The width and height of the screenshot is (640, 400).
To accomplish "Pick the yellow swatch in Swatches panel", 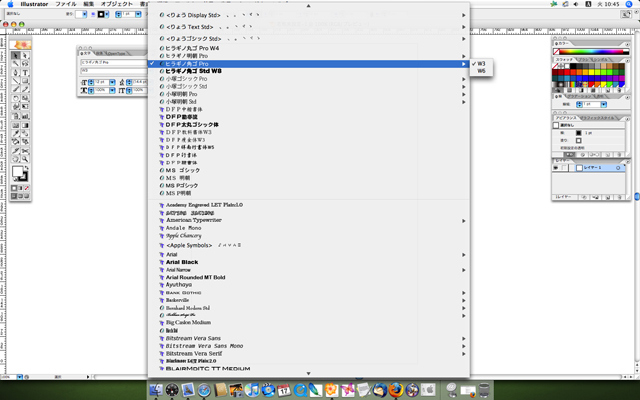I will [x=591, y=72].
